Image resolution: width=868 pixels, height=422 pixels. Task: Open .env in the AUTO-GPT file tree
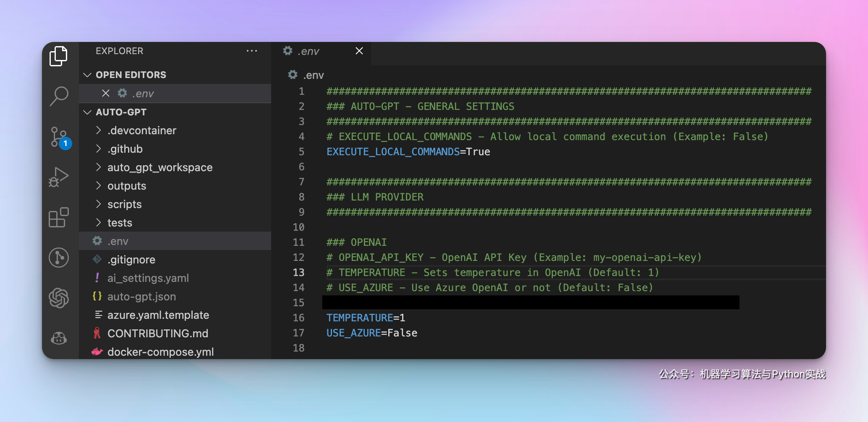tap(175, 241)
